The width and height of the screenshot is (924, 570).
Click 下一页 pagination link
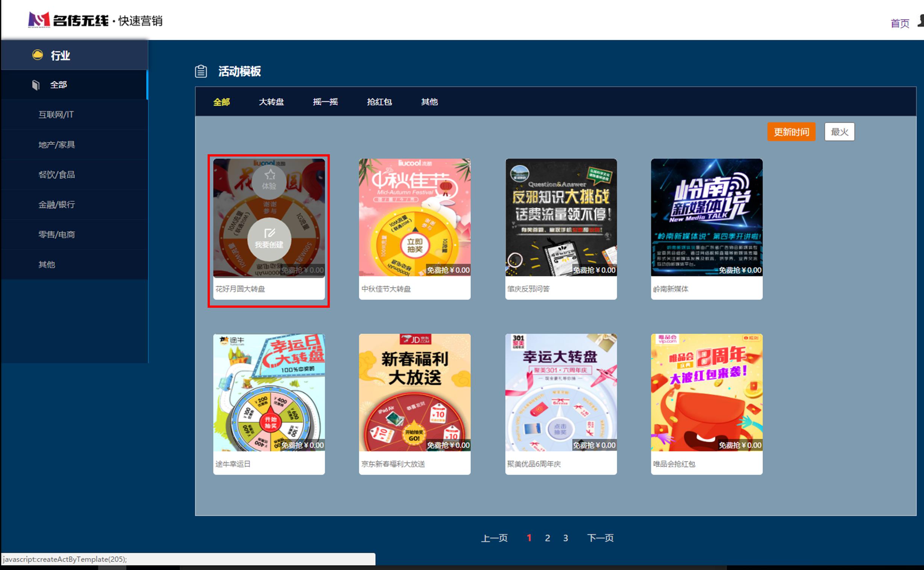coord(600,538)
